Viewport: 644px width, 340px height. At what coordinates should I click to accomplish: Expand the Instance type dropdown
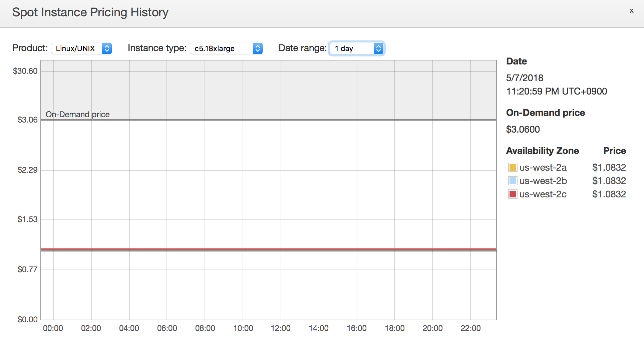[x=226, y=48]
